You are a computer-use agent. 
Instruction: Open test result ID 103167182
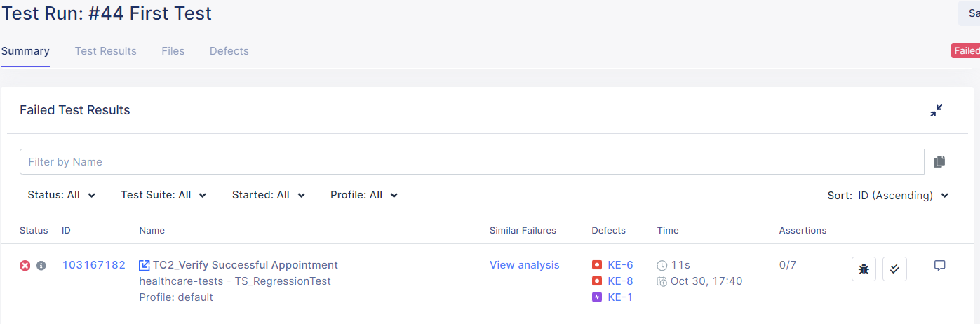[x=94, y=265]
